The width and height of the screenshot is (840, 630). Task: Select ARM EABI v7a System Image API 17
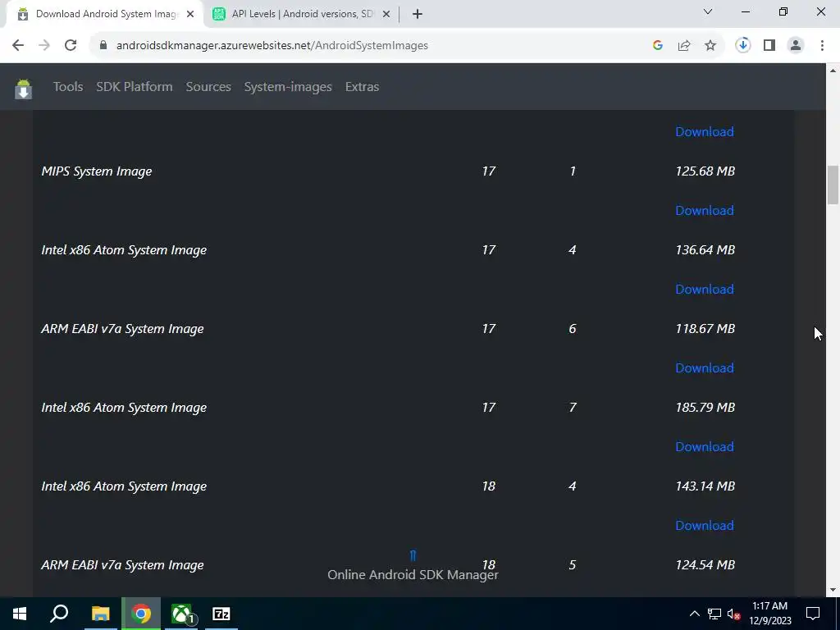tap(122, 329)
